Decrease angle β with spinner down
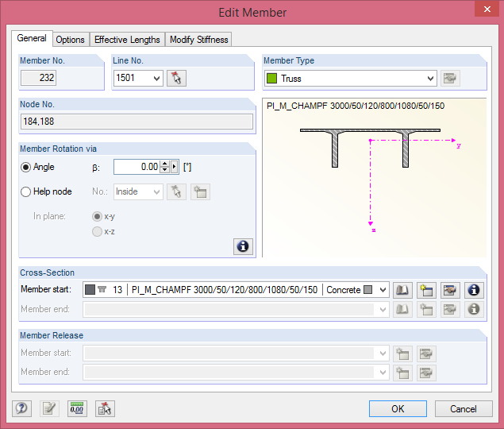Image resolution: width=504 pixels, height=429 pixels. (x=165, y=170)
